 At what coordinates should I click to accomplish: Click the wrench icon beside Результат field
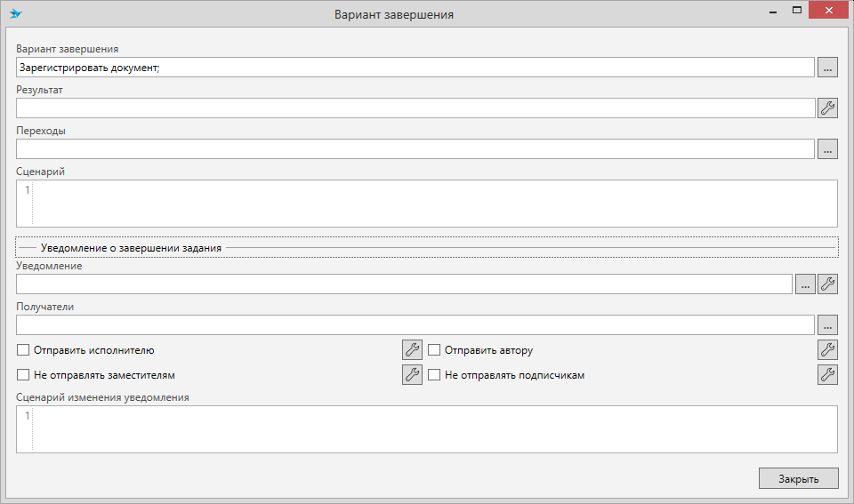tap(827, 108)
